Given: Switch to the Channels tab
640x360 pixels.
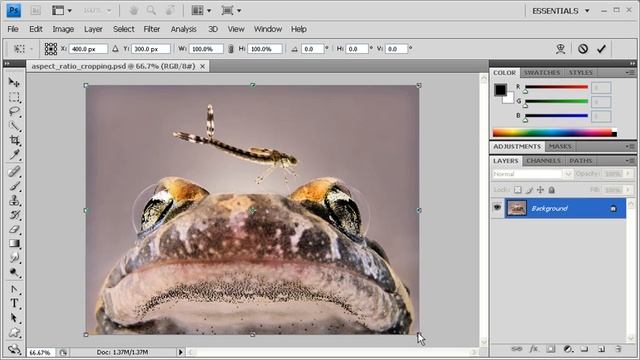Looking at the screenshot, I should tap(543, 161).
